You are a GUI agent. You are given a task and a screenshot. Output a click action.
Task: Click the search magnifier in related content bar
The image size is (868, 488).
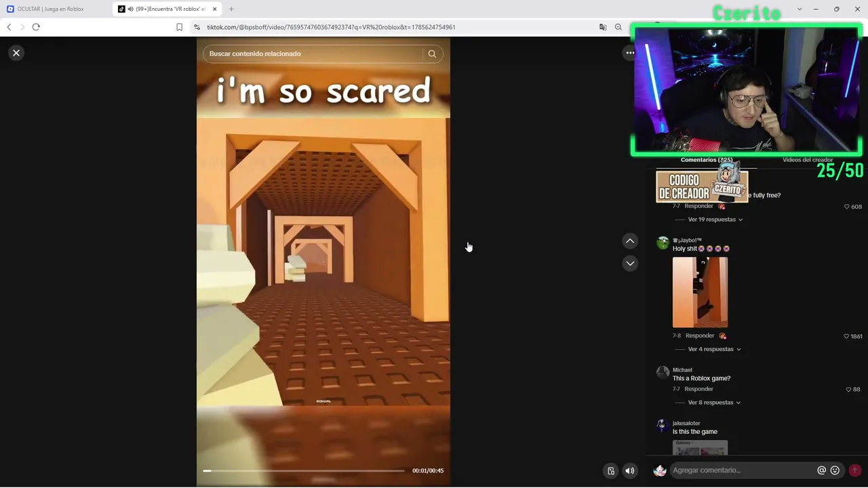pyautogui.click(x=432, y=54)
